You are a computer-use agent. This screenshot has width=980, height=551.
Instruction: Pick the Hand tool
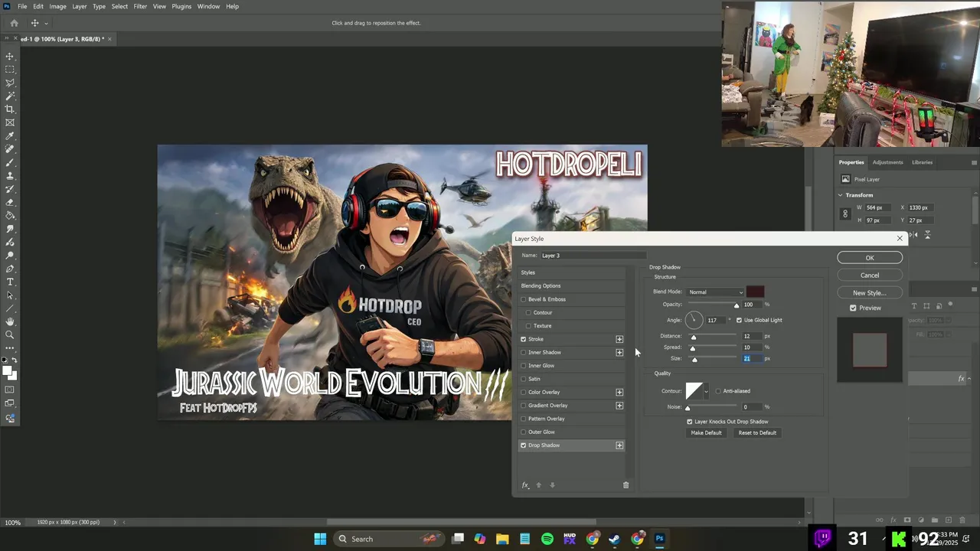[x=10, y=321]
